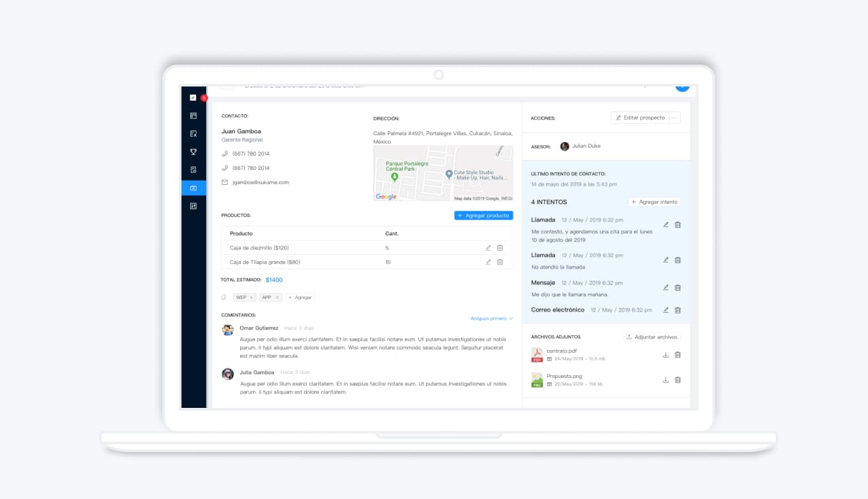Open the chart stats icon in sidebar
The width and height of the screenshot is (868, 499).
pyautogui.click(x=193, y=206)
